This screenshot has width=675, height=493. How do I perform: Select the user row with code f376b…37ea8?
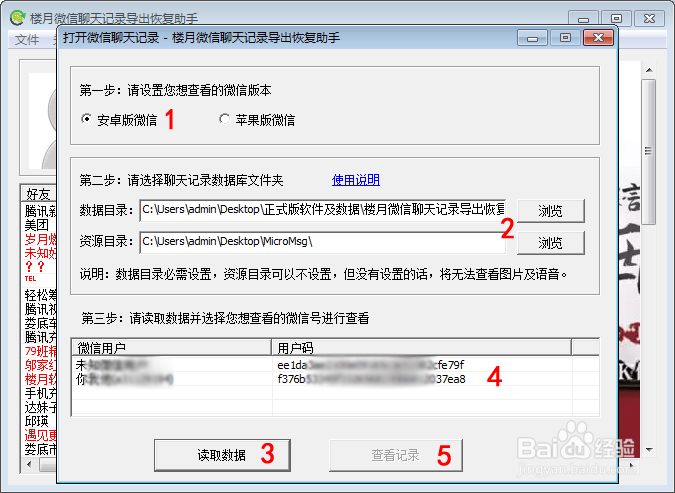tap(335, 379)
